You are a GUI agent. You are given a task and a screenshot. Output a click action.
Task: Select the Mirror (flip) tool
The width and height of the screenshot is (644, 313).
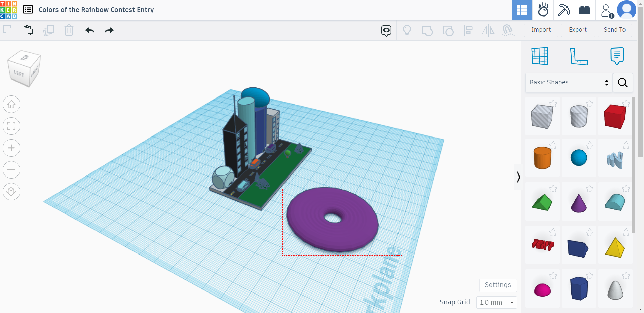(x=488, y=30)
